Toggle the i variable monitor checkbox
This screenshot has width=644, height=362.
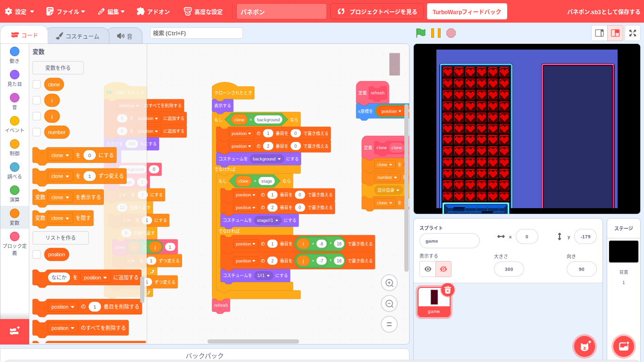coord(37,101)
